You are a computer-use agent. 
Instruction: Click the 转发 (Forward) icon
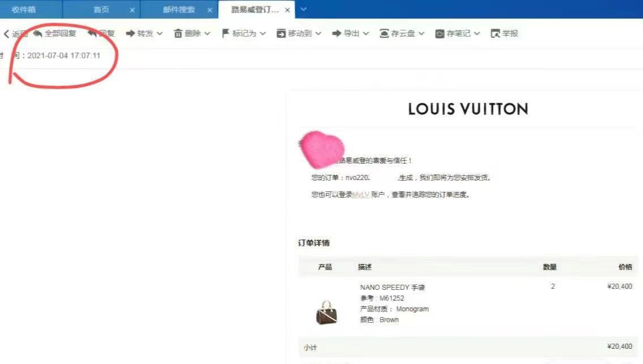pyautogui.click(x=131, y=33)
